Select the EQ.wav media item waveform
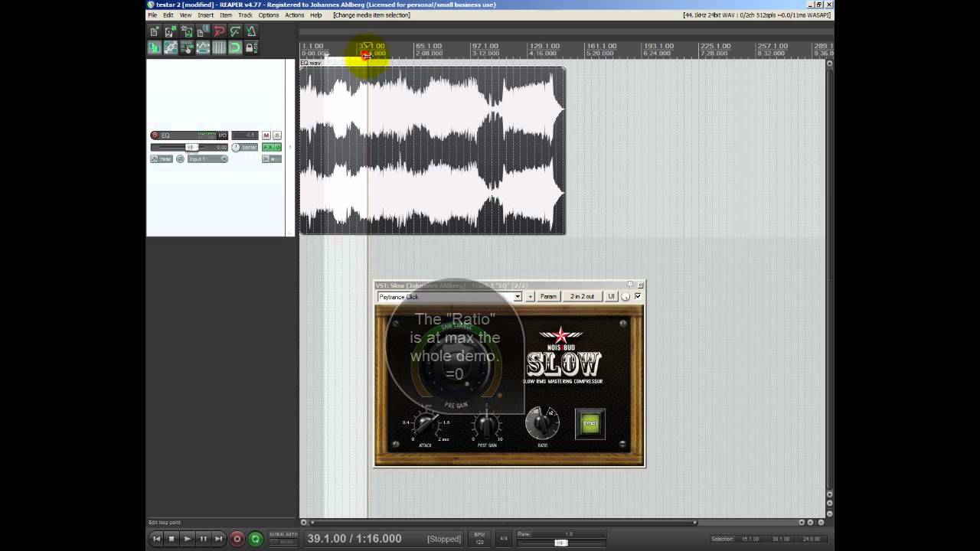 [433, 150]
